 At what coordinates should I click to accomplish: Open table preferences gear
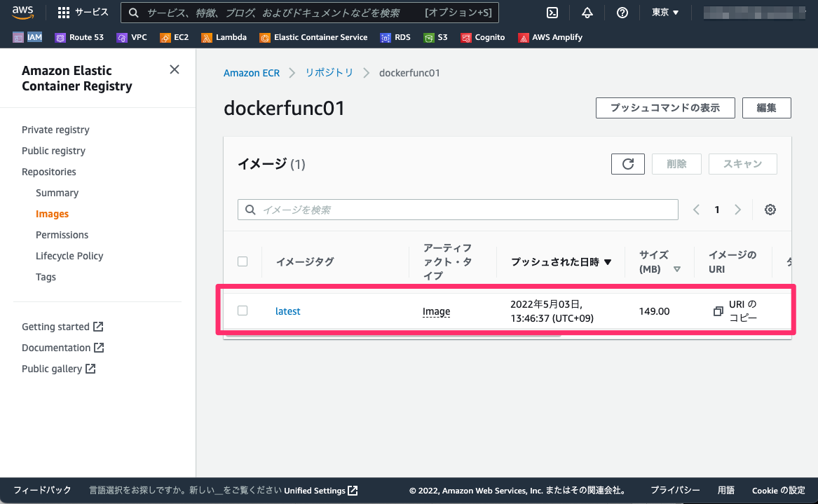770,210
